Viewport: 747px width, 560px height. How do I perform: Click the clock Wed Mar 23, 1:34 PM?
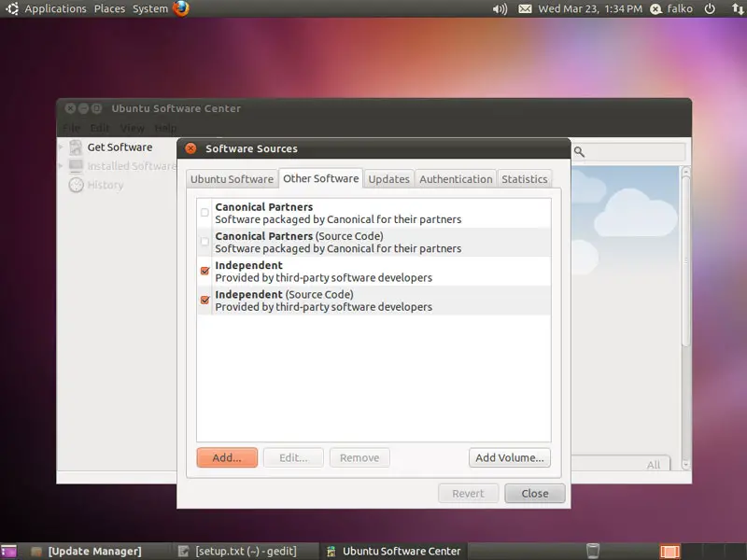tap(590, 8)
